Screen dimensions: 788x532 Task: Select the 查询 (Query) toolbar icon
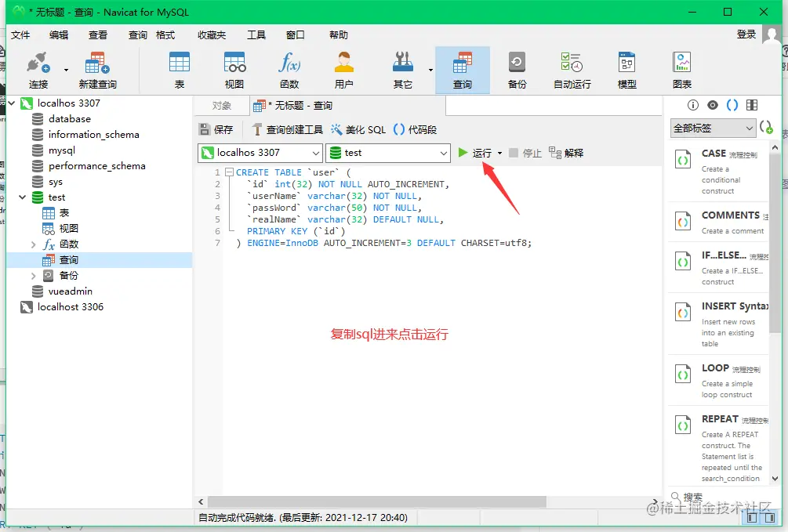(463, 70)
